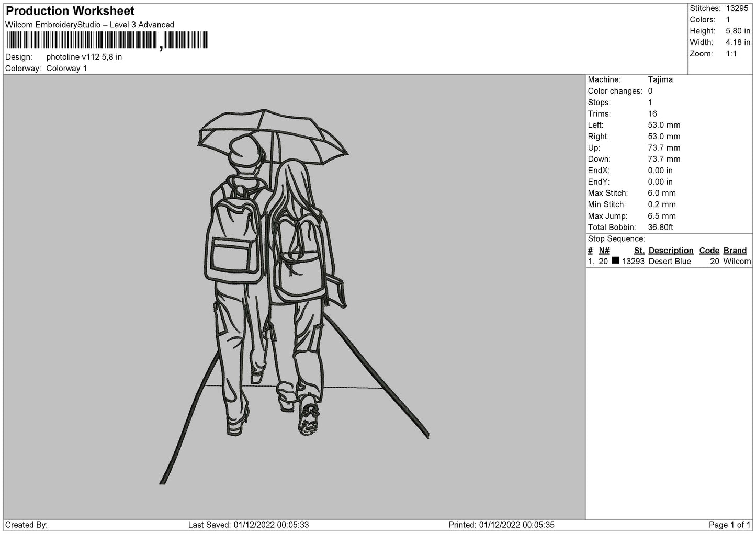Click the Colorway 1 label
The height and width of the screenshot is (534, 756).
click(66, 69)
